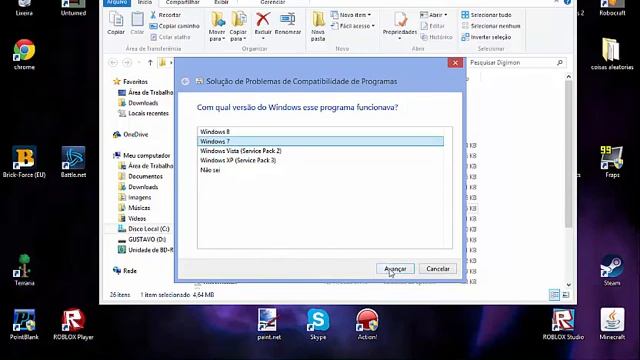Click Selecionar nenhum in ribbon
Image resolution: width=640 pixels, height=360 pixels.
[491, 26]
